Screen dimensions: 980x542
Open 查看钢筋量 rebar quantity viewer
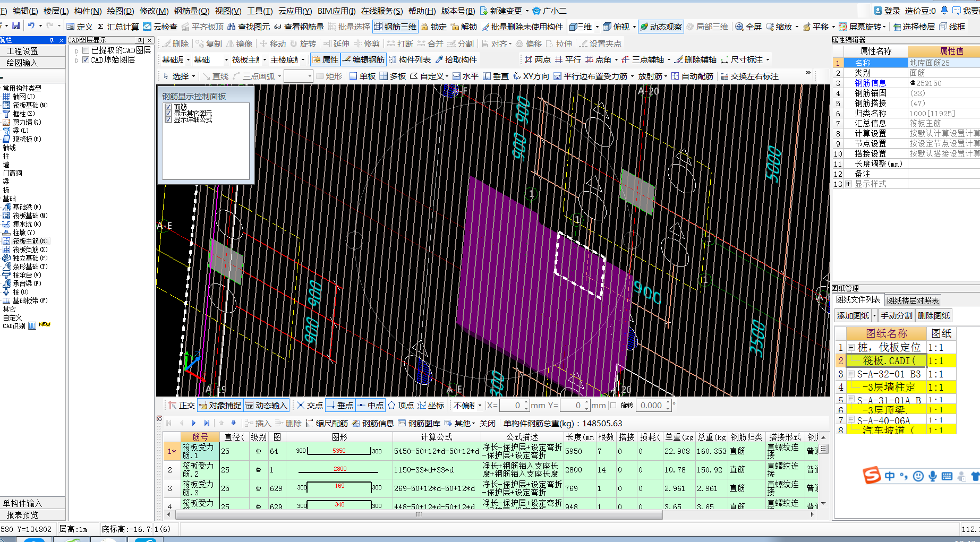299,27
